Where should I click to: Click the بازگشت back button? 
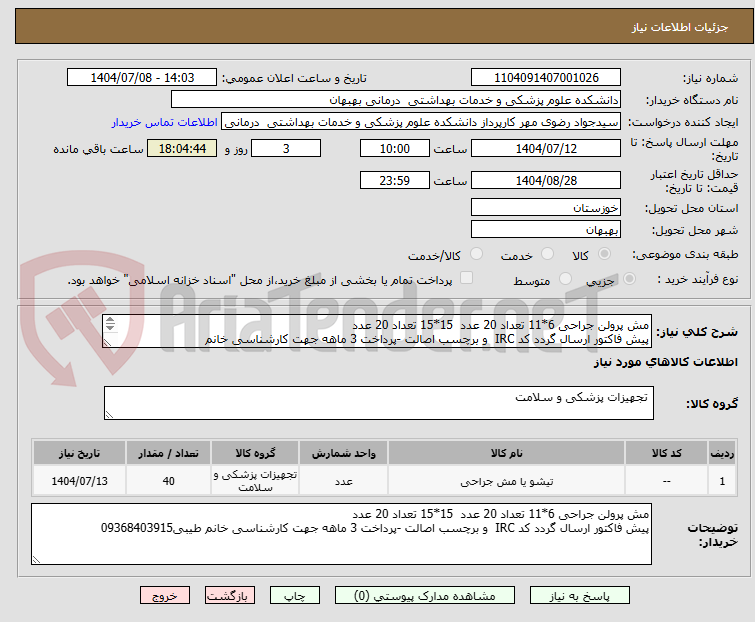pos(230,596)
